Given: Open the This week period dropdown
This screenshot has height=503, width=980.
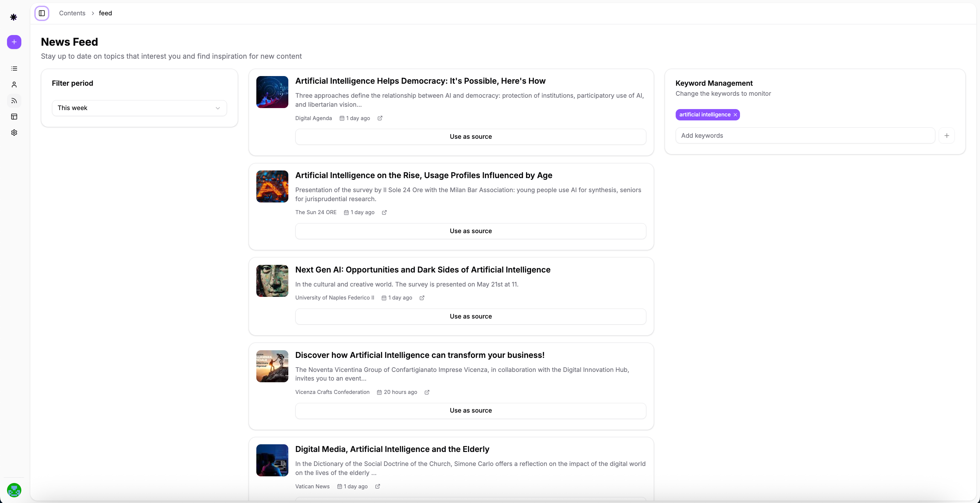Looking at the screenshot, I should (139, 108).
